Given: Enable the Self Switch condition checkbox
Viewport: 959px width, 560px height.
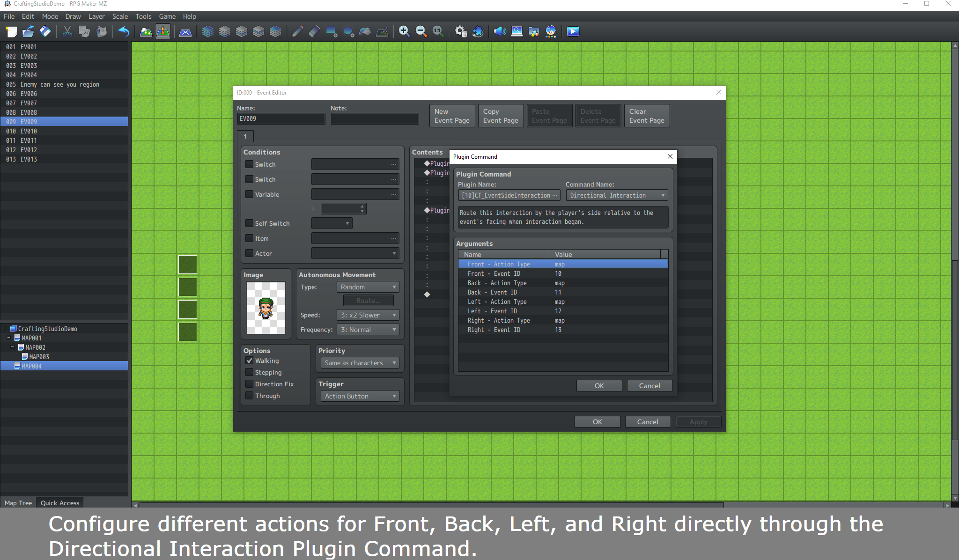Looking at the screenshot, I should click(250, 223).
